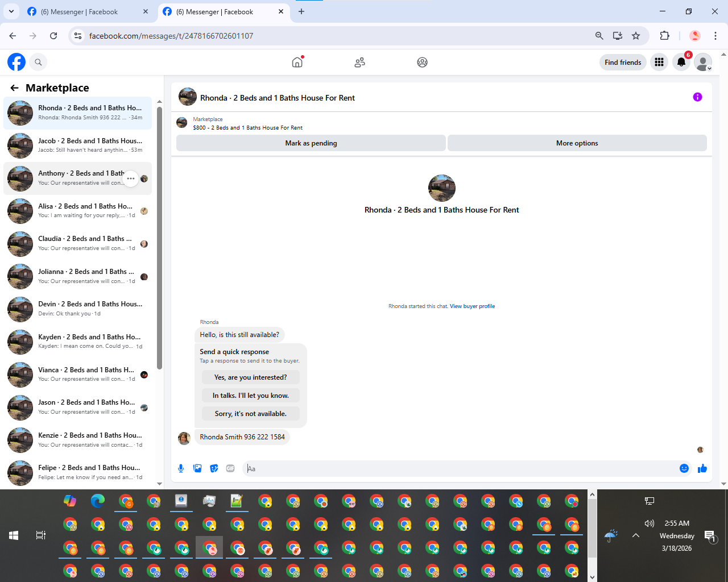Click the listing thumbnail beside $800 price
This screenshot has width=728, height=582.
[x=182, y=122]
